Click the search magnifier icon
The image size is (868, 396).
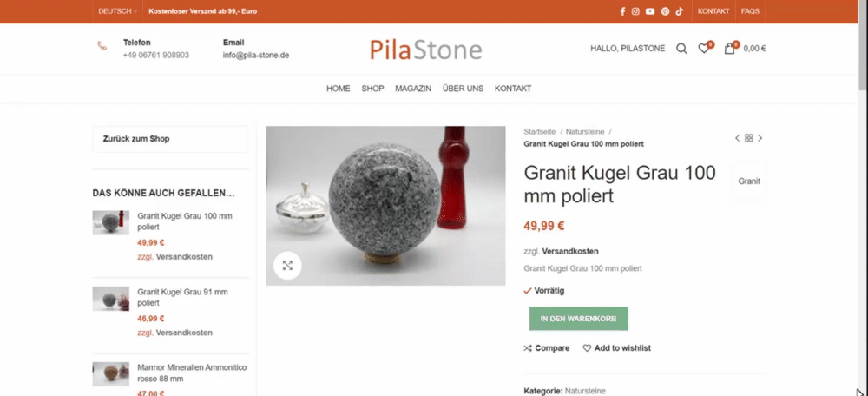click(681, 49)
